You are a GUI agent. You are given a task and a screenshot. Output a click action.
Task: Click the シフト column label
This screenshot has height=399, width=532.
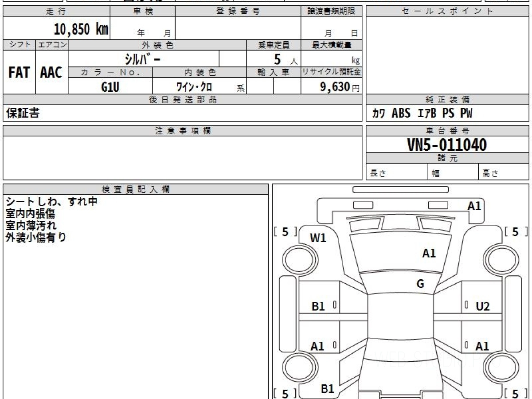point(19,45)
